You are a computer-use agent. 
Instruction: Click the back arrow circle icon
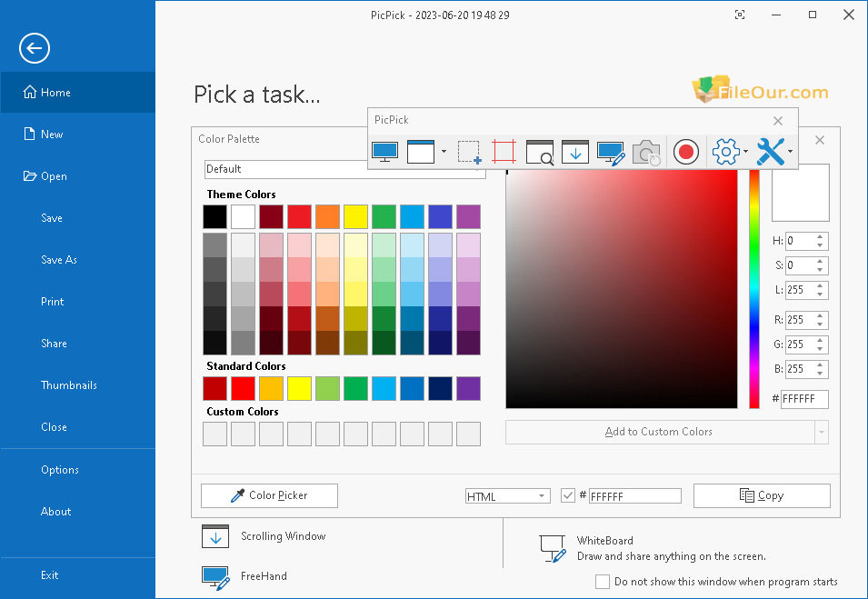click(x=35, y=48)
